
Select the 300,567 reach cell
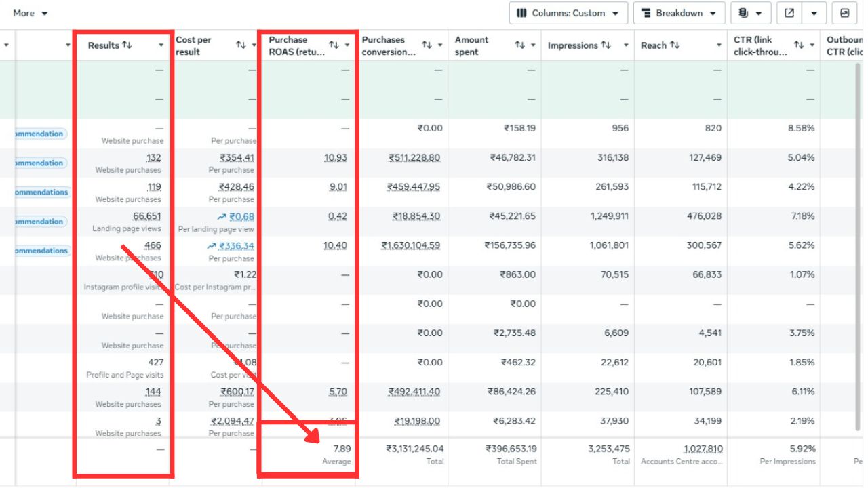tap(705, 245)
